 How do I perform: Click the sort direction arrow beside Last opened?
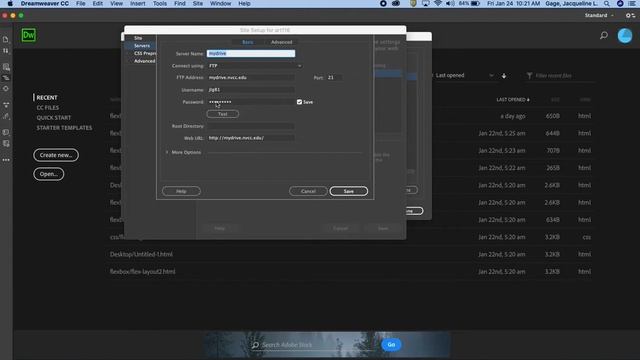coord(504,76)
